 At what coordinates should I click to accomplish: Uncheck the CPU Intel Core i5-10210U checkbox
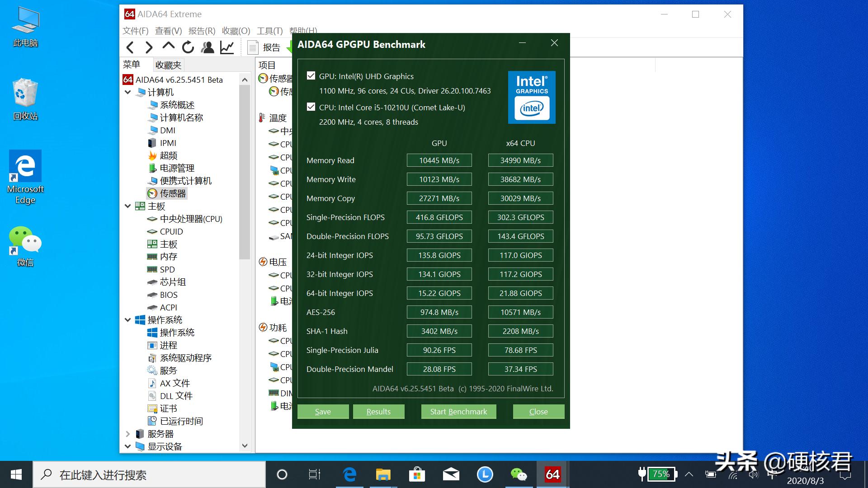311,107
